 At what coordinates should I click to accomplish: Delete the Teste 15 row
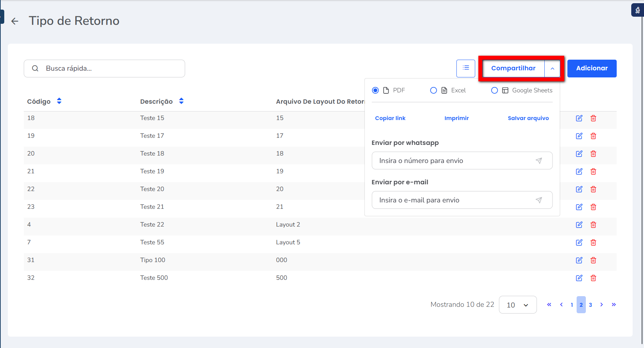[593, 118]
